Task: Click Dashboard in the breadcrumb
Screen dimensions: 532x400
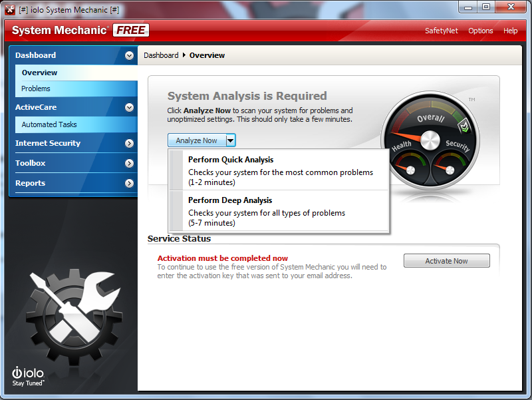Action: pyautogui.click(x=161, y=55)
